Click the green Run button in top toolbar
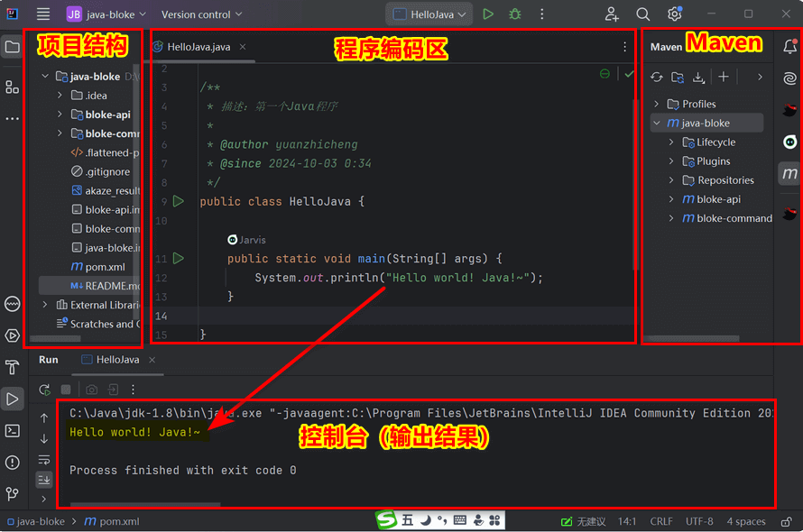This screenshot has height=532, width=803. [488, 14]
